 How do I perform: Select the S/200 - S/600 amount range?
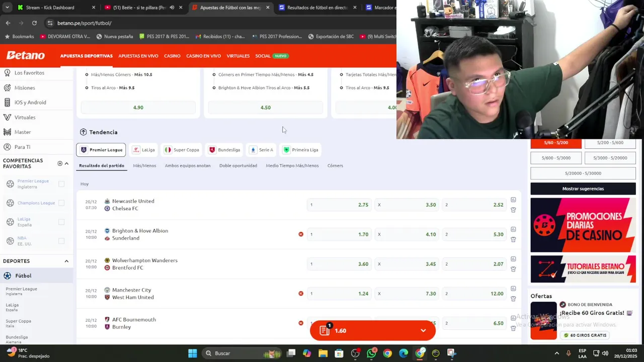tap(610, 143)
